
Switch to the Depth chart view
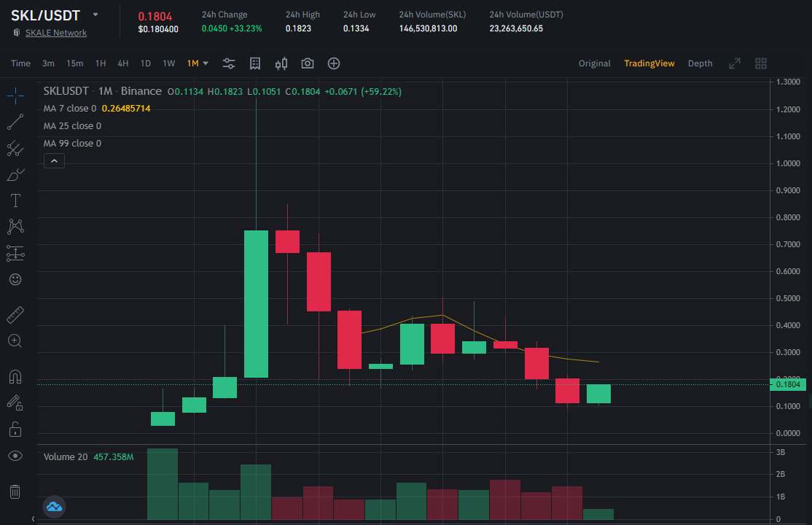(700, 63)
